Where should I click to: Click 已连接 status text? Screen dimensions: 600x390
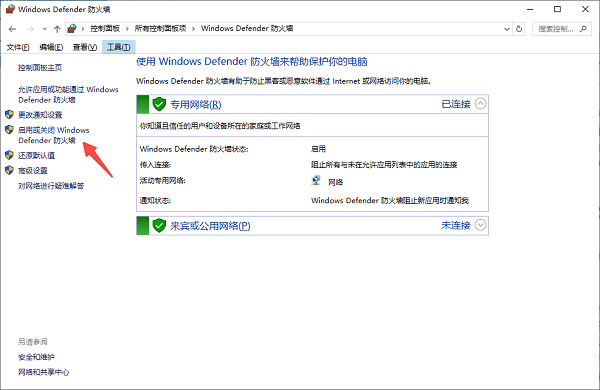pyautogui.click(x=456, y=104)
